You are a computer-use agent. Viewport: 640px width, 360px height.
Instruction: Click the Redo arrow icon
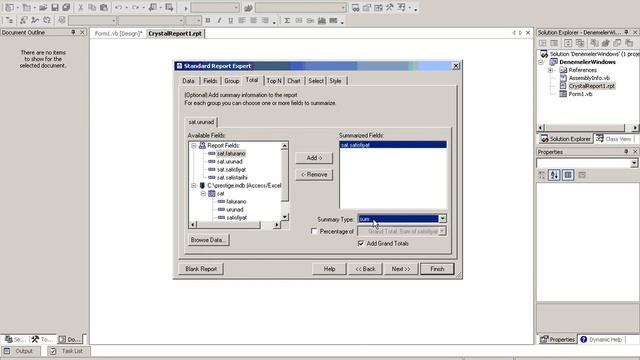pos(136,7)
